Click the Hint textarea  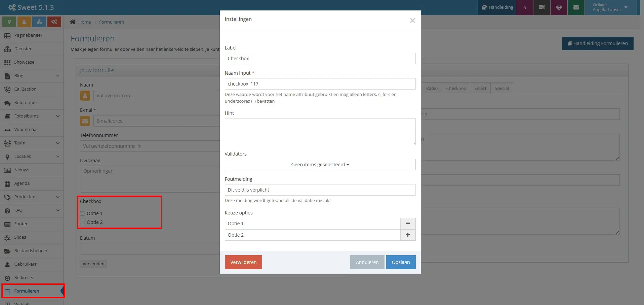(x=320, y=132)
